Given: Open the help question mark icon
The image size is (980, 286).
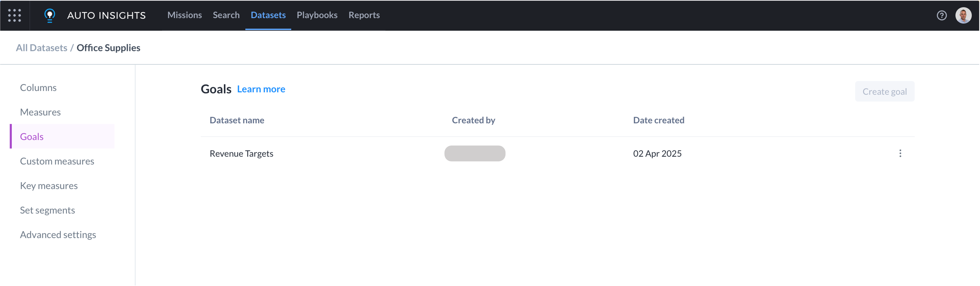Looking at the screenshot, I should [x=942, y=15].
